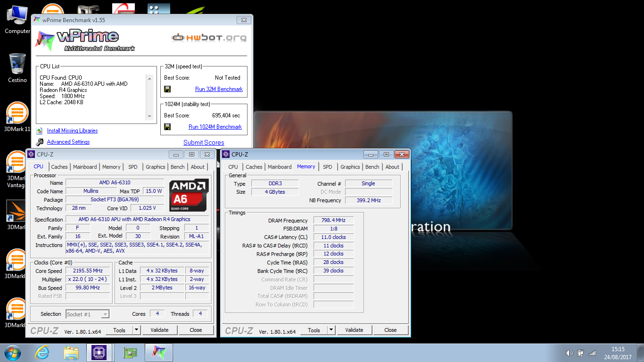Viewport: 644px width, 362px height.
Task: Click Validate button in left CPU-Z
Action: click(159, 330)
